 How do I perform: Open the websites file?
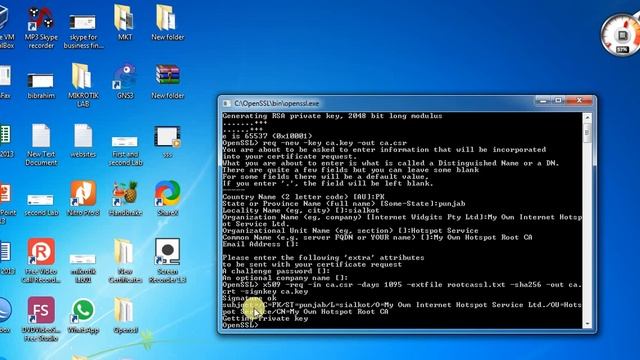coord(83,140)
